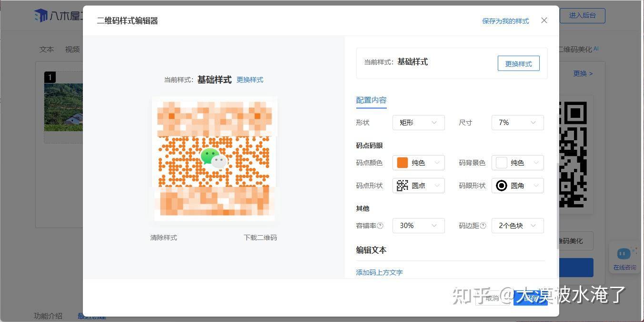This screenshot has width=644, height=322.
Task: Click the 其他 section heading
Action: pos(363,208)
